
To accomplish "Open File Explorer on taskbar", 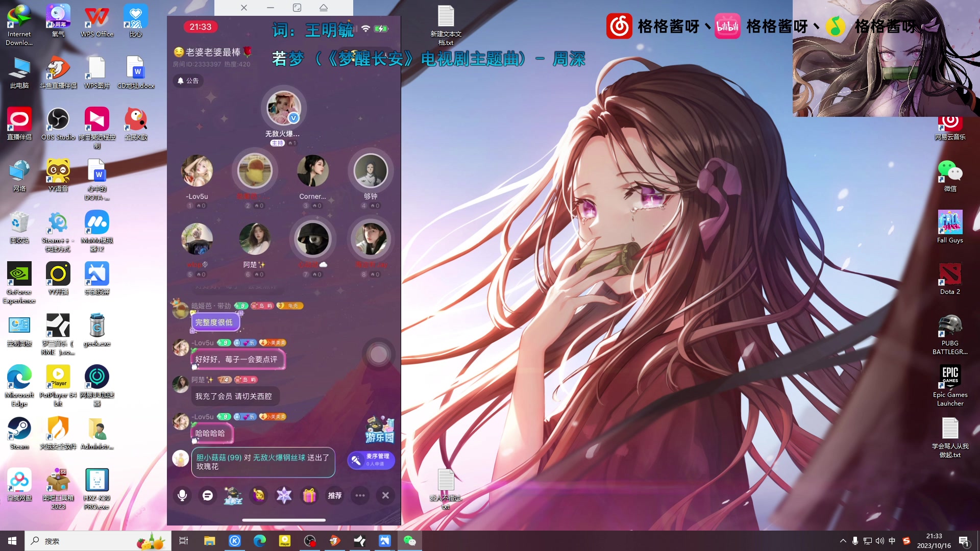I will [x=209, y=541].
